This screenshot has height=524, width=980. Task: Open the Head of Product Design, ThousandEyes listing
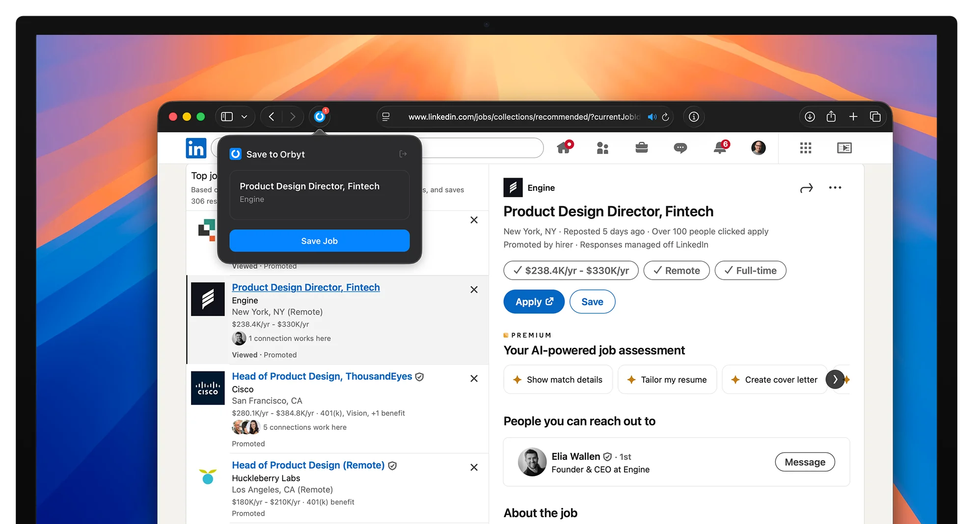(x=322, y=376)
